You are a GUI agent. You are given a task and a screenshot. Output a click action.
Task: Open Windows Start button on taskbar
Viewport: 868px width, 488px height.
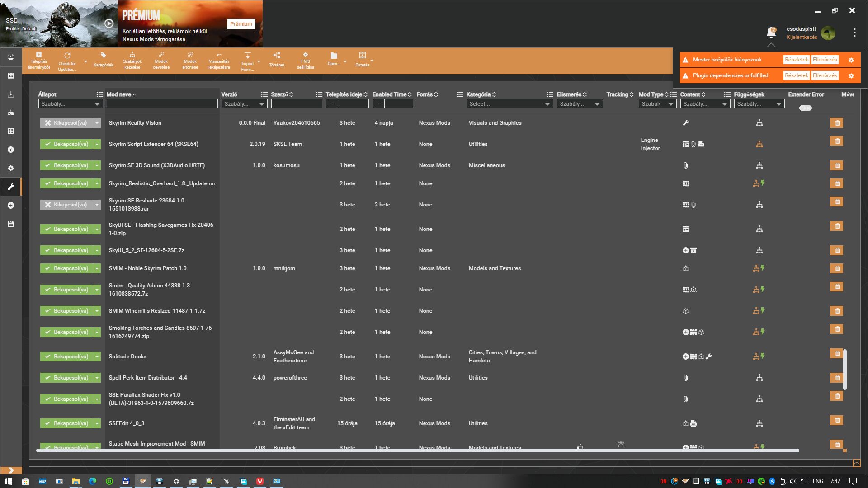click(x=8, y=481)
